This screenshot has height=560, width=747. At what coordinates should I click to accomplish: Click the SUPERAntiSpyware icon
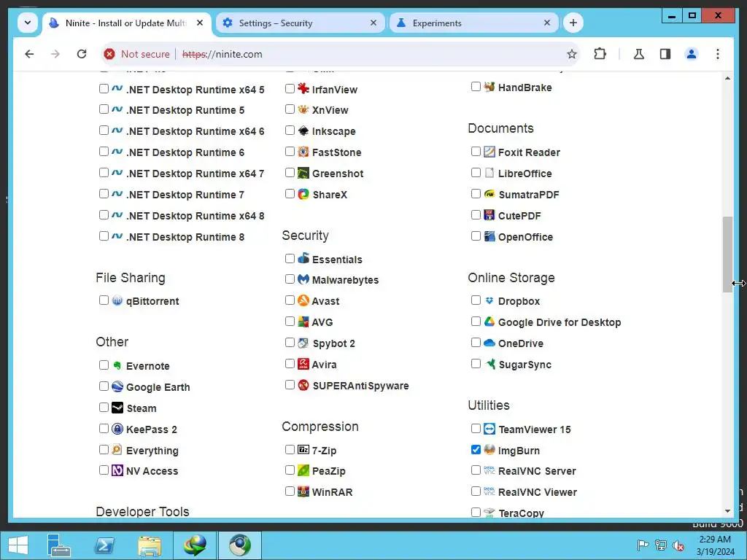[303, 385]
